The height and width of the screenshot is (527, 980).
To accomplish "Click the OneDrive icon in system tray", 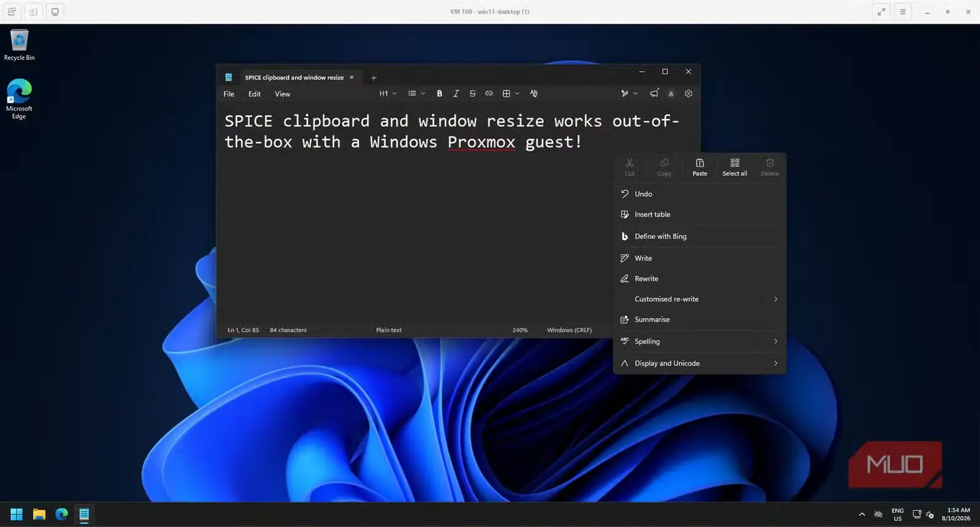I will coord(878,514).
